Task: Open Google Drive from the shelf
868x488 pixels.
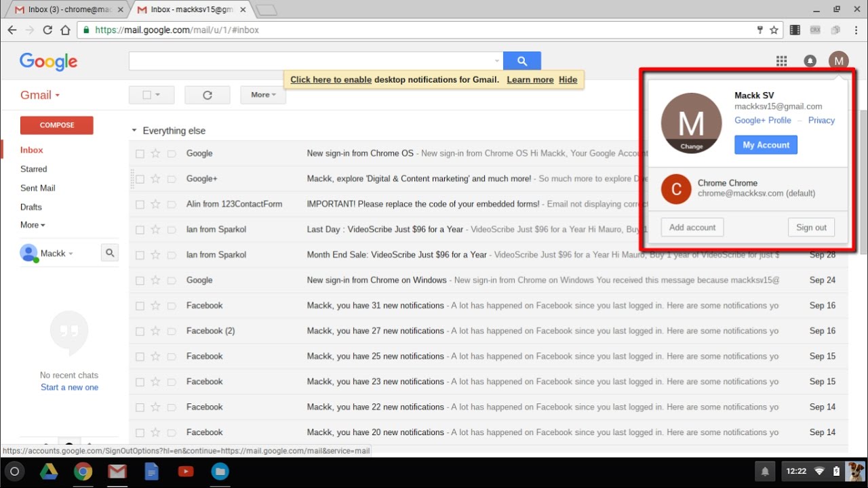Action: click(x=49, y=471)
